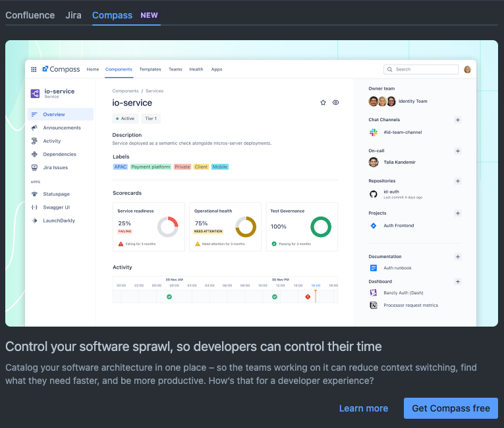Click the Statuspage app icon
The height and width of the screenshot is (428, 504).
[34, 194]
